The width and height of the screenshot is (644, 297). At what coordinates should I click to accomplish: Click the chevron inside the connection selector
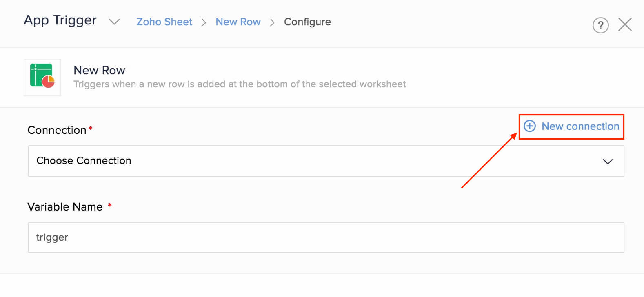(608, 162)
